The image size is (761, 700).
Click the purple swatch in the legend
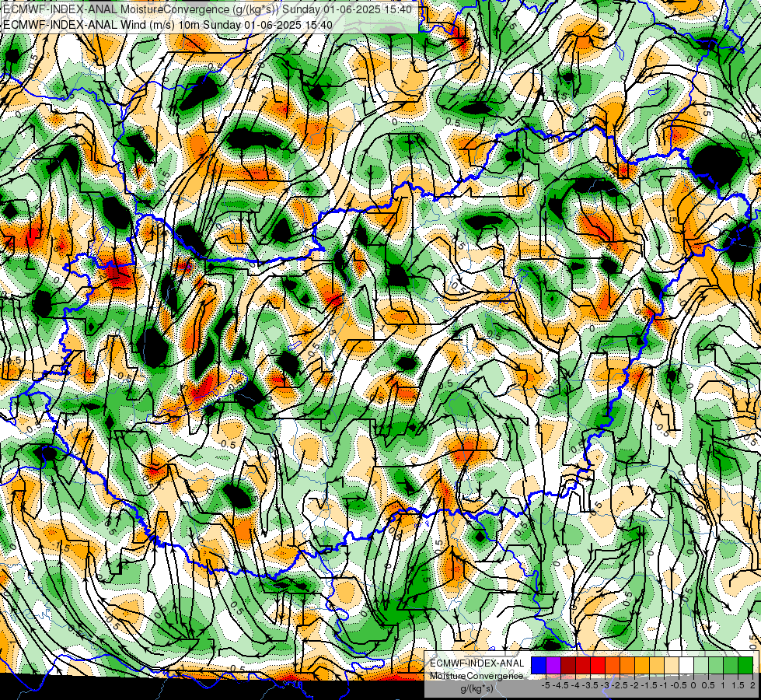point(553,666)
